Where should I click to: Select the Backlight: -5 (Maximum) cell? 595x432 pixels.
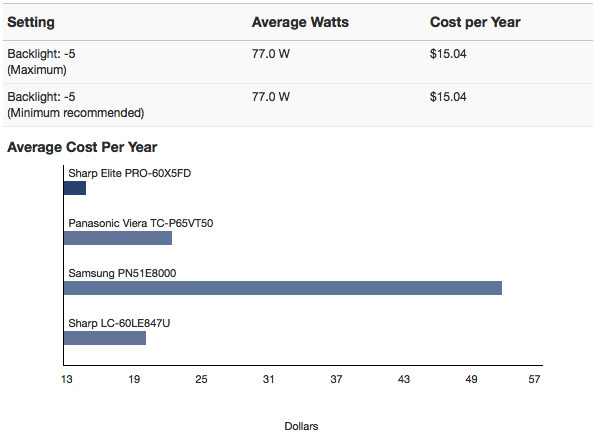41,62
